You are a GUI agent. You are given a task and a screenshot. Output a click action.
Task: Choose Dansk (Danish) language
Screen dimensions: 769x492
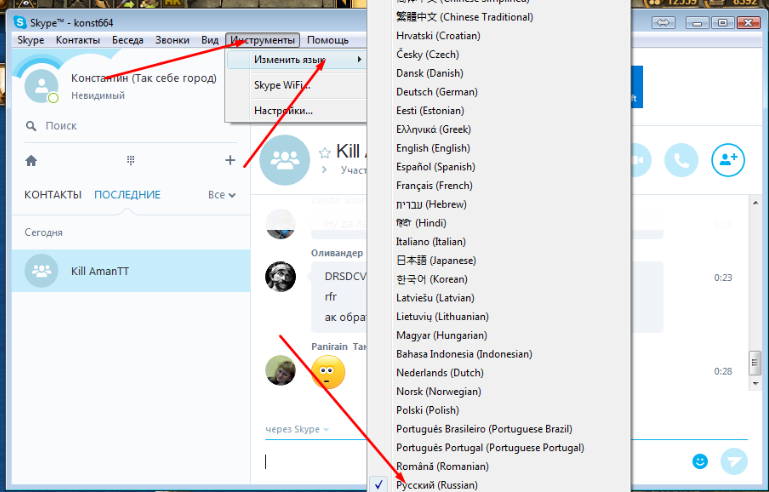pos(430,73)
